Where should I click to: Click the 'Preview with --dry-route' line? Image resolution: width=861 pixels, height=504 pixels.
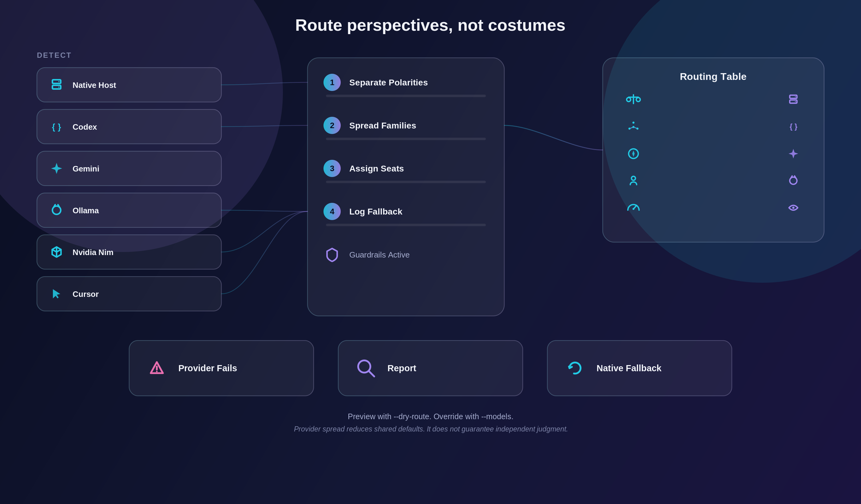(x=430, y=417)
